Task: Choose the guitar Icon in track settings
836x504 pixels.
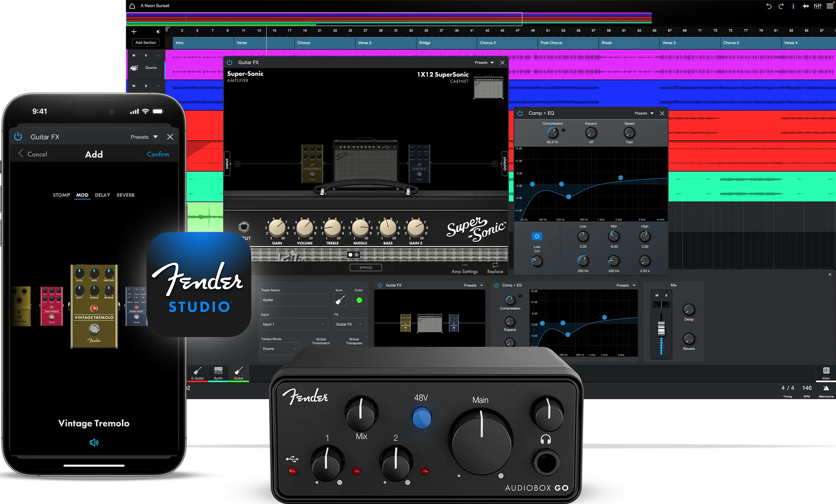Action: coord(340,300)
